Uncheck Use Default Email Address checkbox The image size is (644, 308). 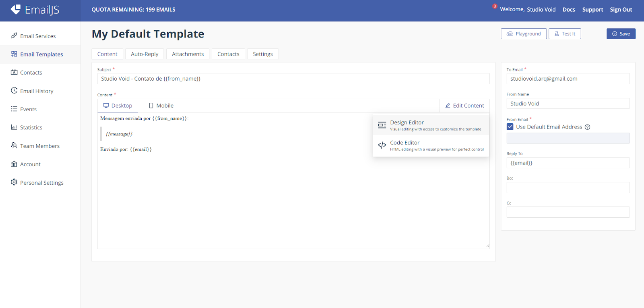[x=510, y=127]
